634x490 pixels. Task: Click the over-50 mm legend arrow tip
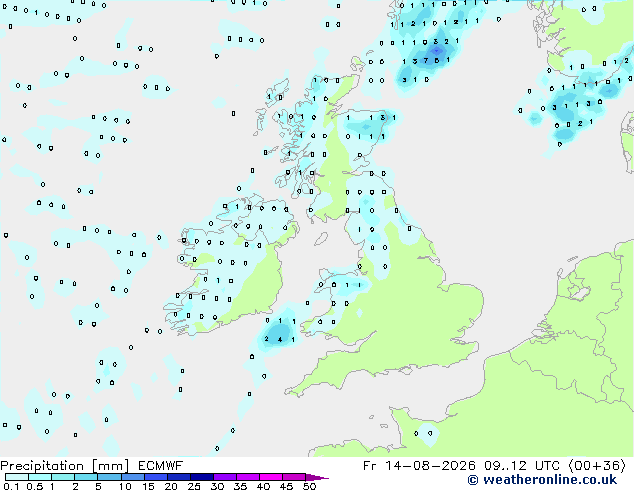(317, 477)
